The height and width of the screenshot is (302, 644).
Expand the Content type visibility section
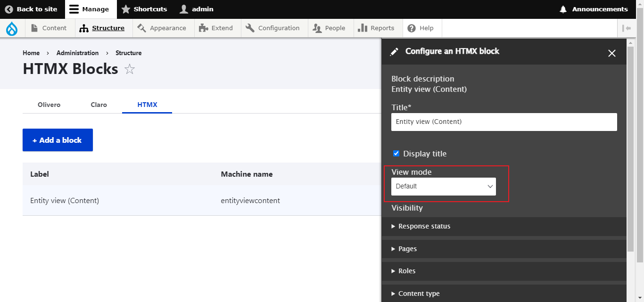419,293
